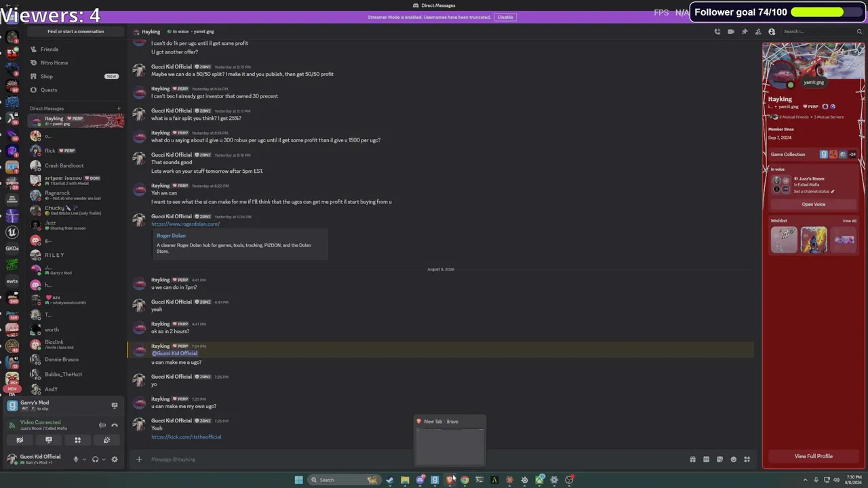Image resolution: width=868 pixels, height=488 pixels.
Task: Open DM with AndY
Action: pyautogui.click(x=76, y=389)
